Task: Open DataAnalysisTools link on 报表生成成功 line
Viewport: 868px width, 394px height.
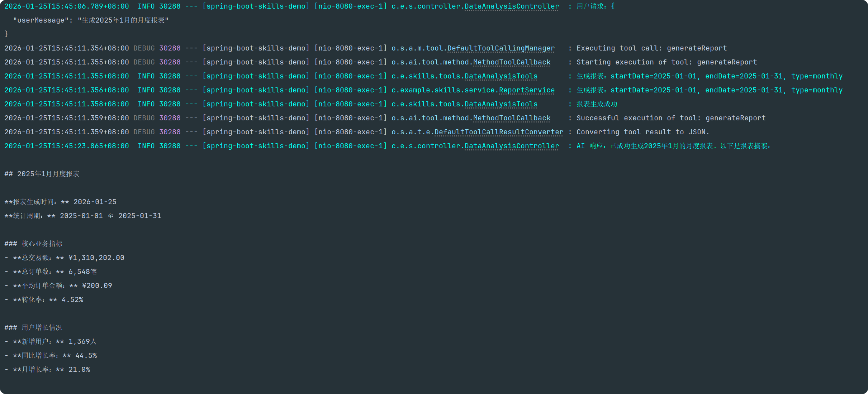Action: (x=501, y=104)
